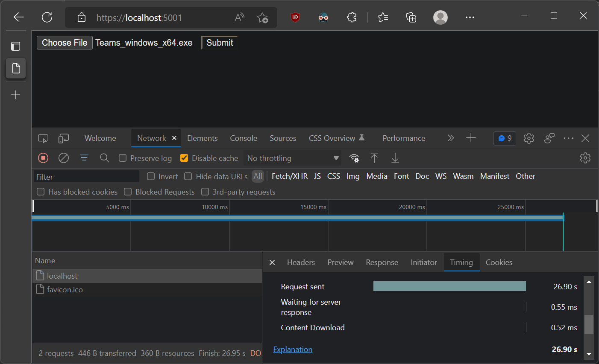Open the No throttling dropdown
Screen dimensions: 599x364
point(293,158)
